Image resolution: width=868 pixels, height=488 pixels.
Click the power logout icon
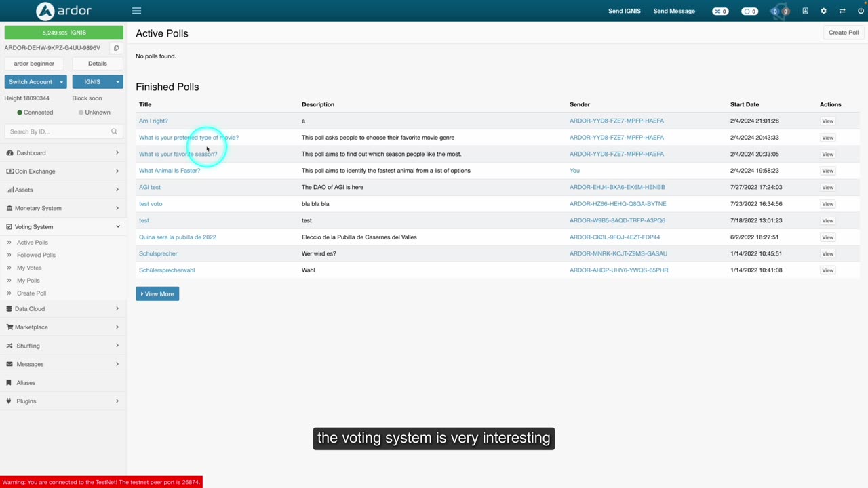pos(861,11)
